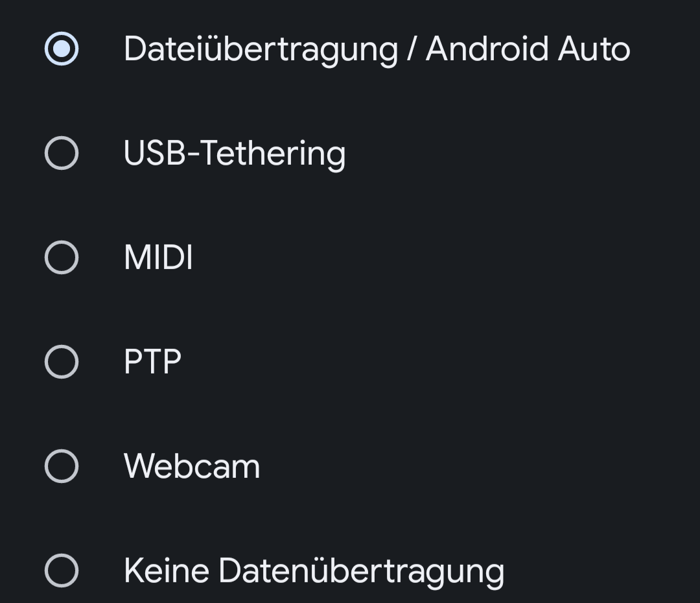Tap the 'USB-Tethering' label text
This screenshot has height=603, width=700.
(x=234, y=154)
